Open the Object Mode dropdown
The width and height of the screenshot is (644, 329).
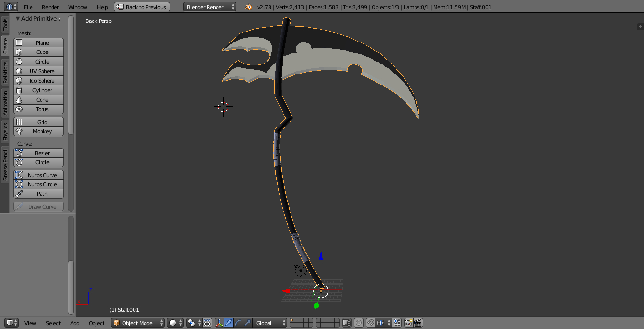click(137, 323)
